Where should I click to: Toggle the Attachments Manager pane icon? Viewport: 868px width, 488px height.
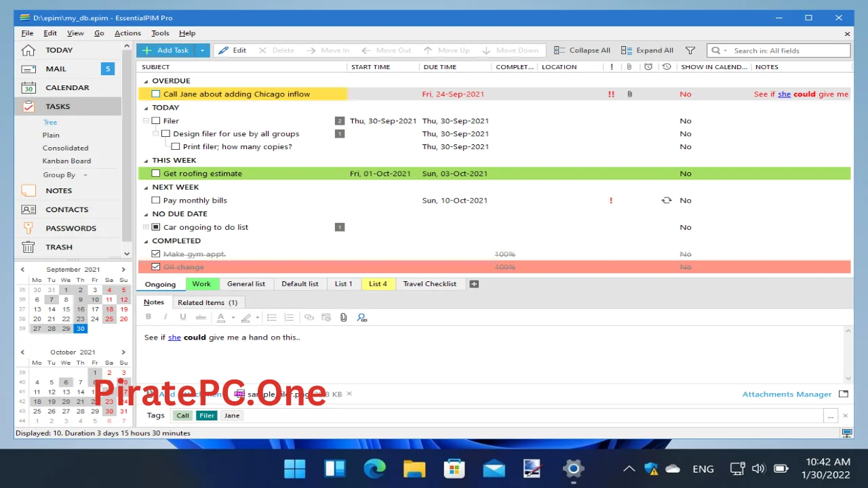(844, 394)
